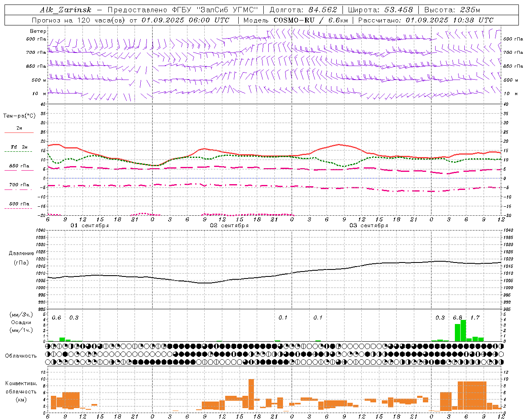Click the 01 сентября date label
Viewport: 525px width, 420px height.
[x=89, y=226]
